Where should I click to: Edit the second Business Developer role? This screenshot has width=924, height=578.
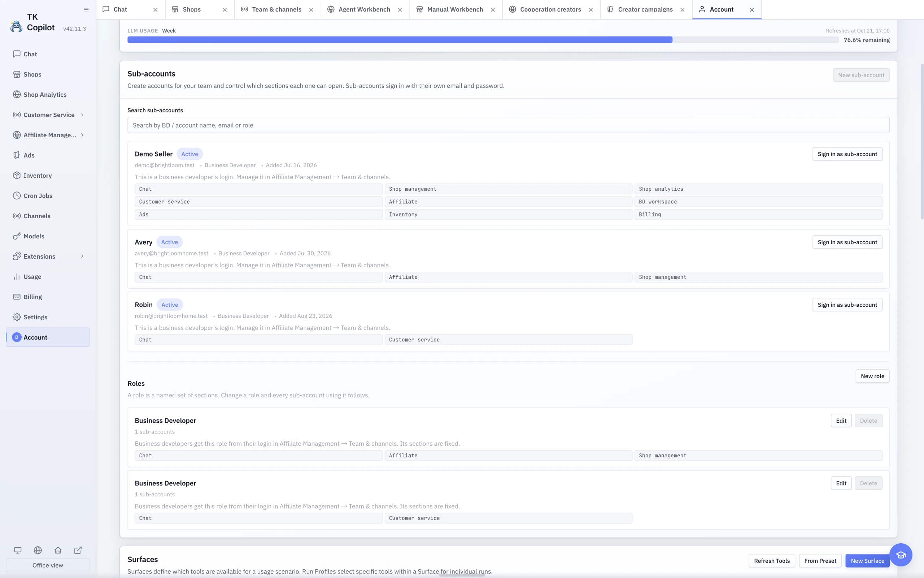[841, 483]
